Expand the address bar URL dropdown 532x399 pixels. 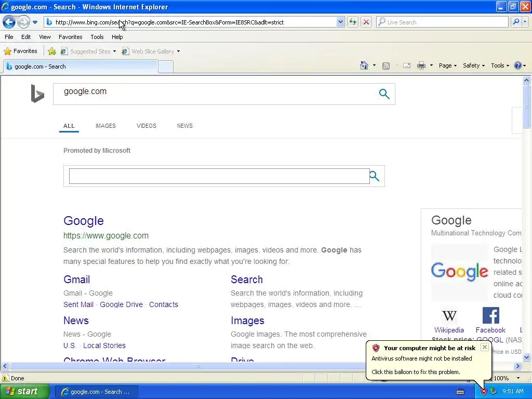point(340,22)
